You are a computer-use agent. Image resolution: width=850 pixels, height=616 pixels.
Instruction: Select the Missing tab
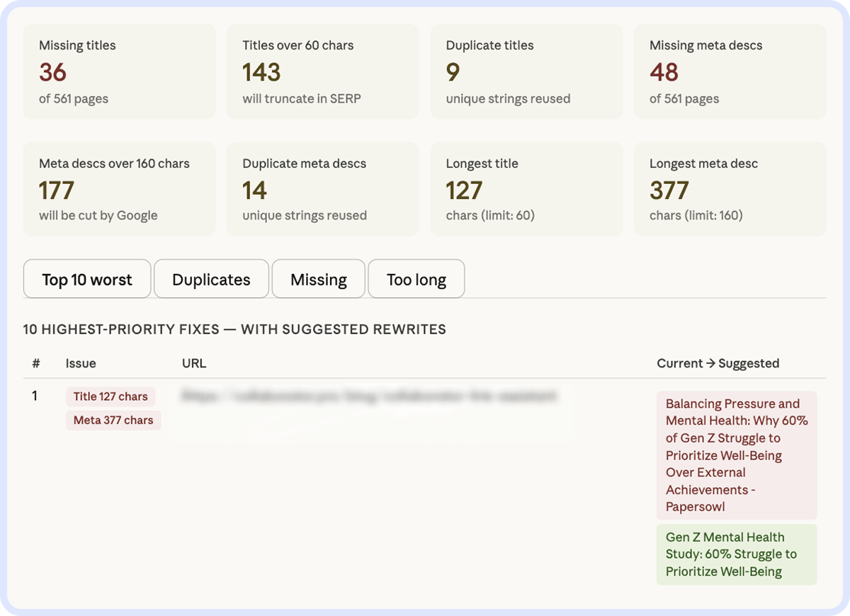318,279
